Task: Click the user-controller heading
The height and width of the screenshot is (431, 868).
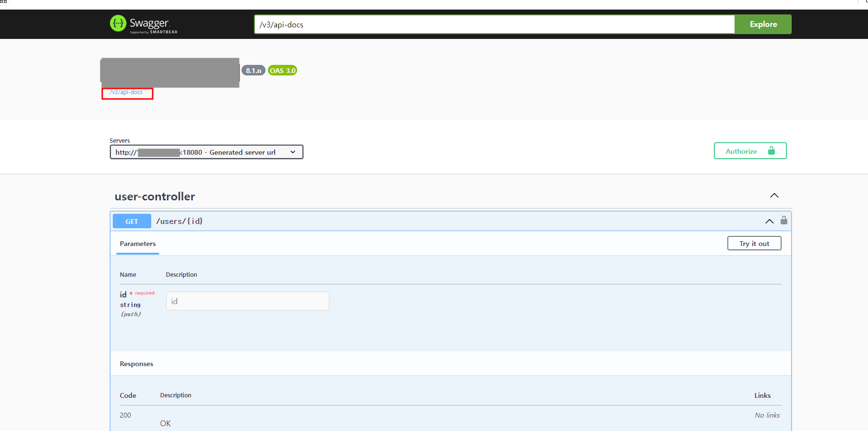Action: [x=155, y=197]
